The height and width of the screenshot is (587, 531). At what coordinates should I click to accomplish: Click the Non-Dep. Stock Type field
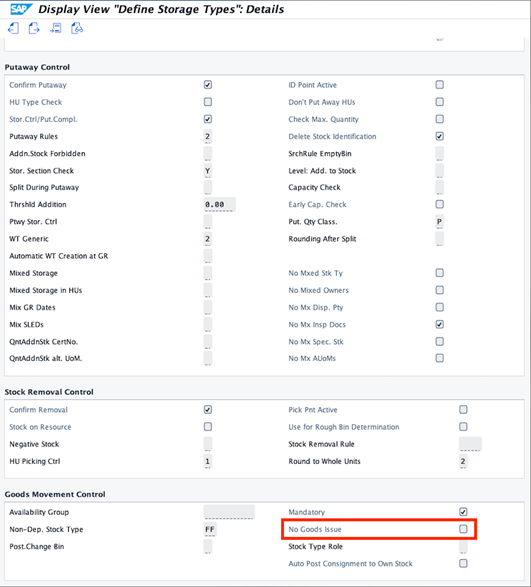click(x=210, y=529)
